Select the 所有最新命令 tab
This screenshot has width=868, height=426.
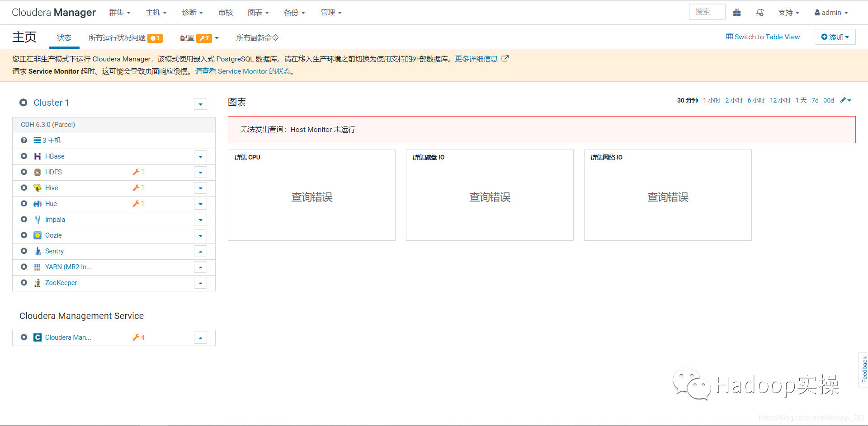[257, 38]
